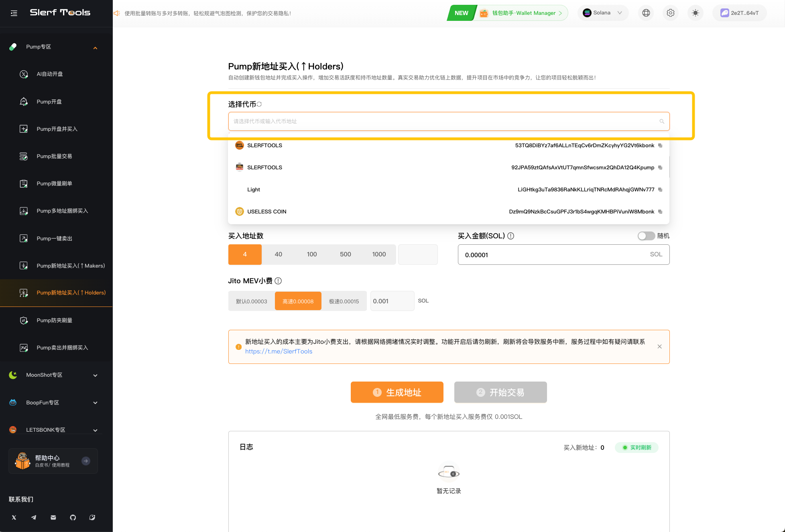785x532 pixels.
Task: Open AI自动开盘 menu item
Action: (56, 74)
